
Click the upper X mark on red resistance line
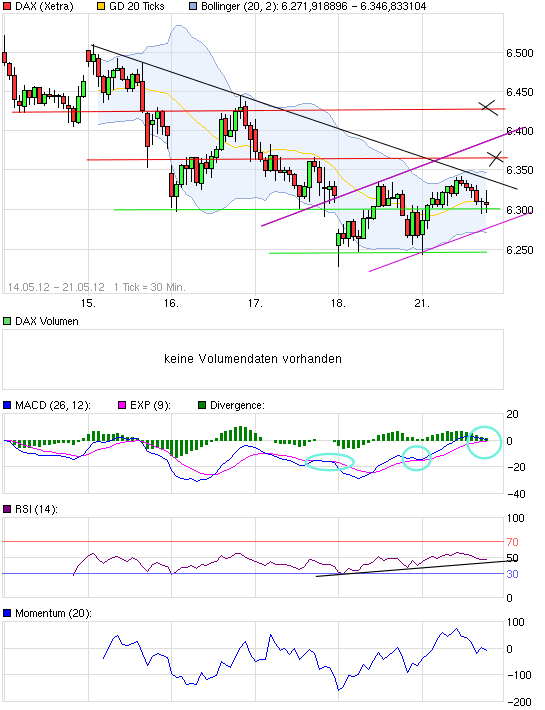coord(488,108)
